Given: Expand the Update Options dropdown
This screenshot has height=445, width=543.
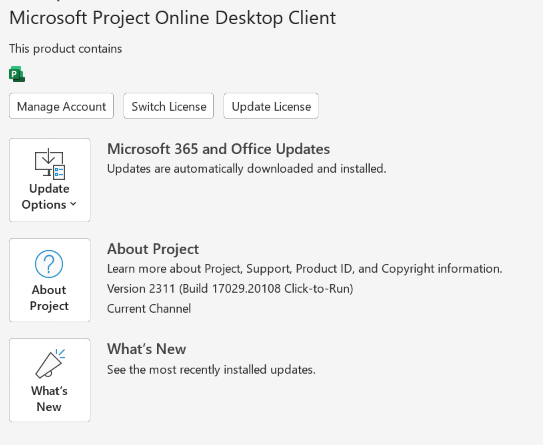Looking at the screenshot, I should coord(50,180).
